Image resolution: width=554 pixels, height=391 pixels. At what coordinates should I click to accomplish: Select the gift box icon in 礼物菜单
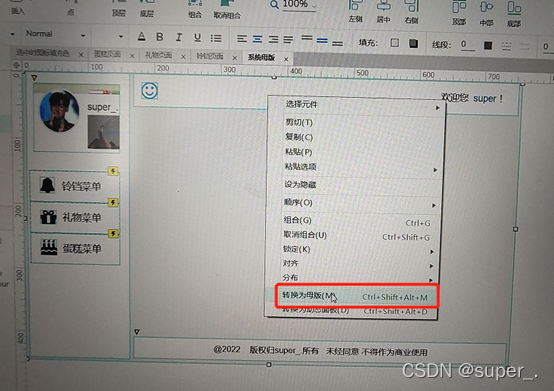pos(48,217)
